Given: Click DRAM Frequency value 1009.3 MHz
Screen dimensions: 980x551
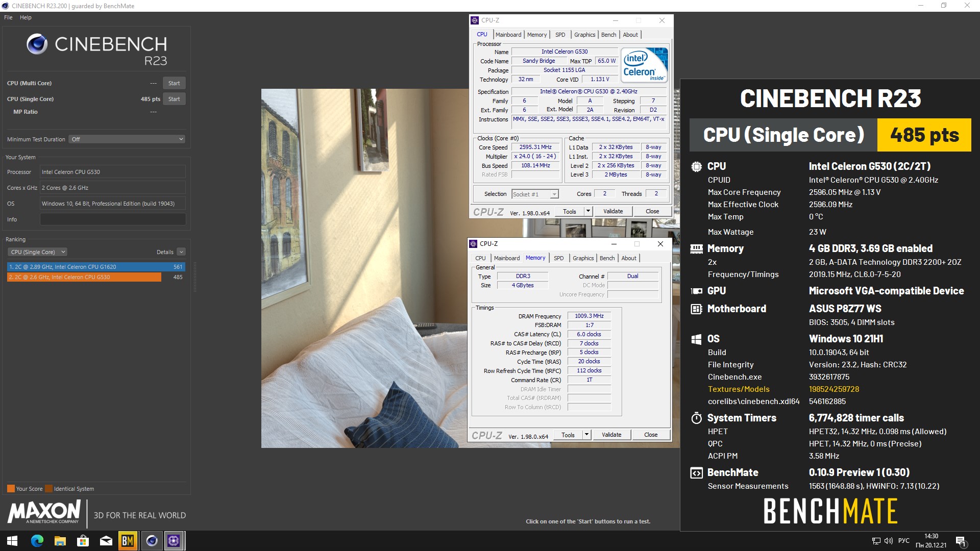Looking at the screenshot, I should coord(589,316).
